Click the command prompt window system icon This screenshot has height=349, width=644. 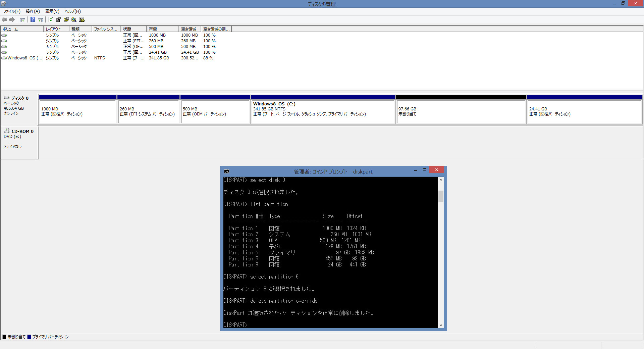pos(226,171)
